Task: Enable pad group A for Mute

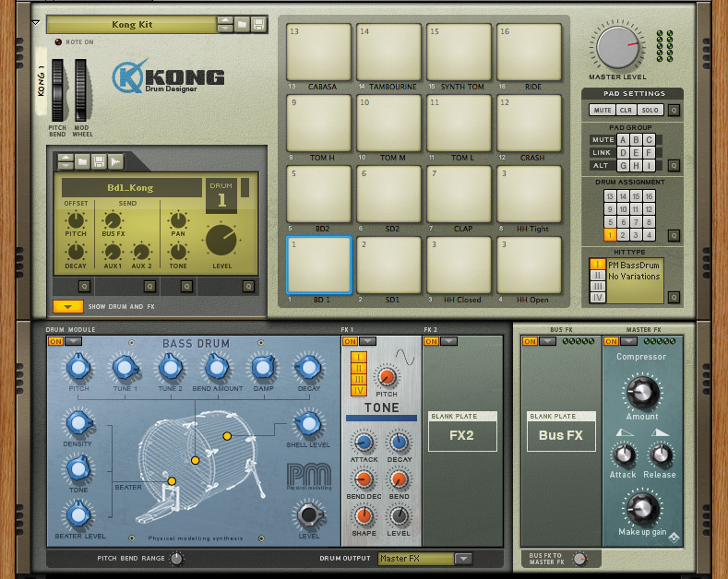Action: tap(623, 139)
